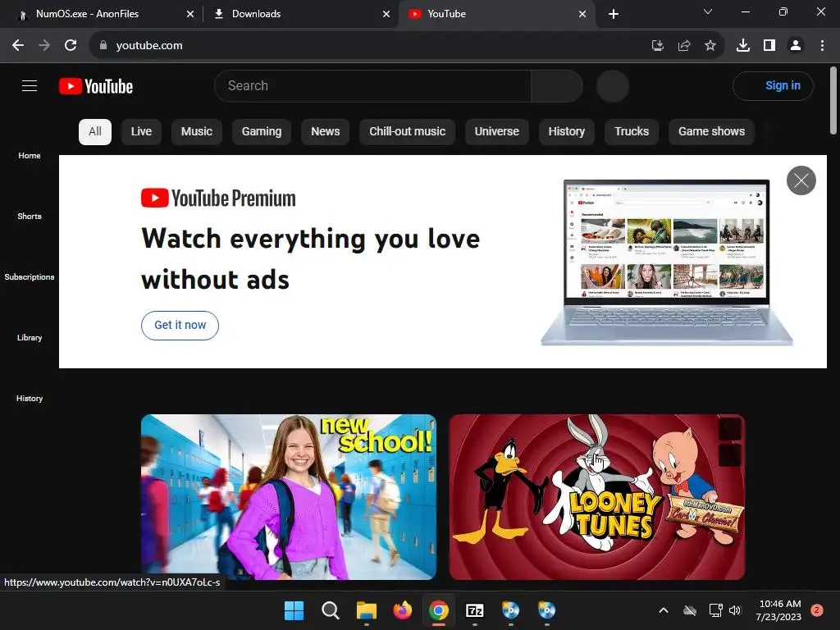
Task: Click the network icon in system tray
Action: pyautogui.click(x=715, y=610)
